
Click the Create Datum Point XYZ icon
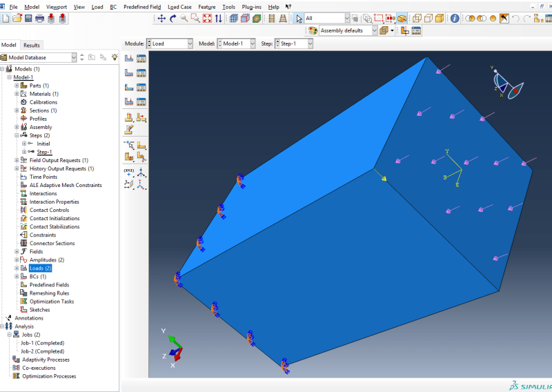(129, 173)
